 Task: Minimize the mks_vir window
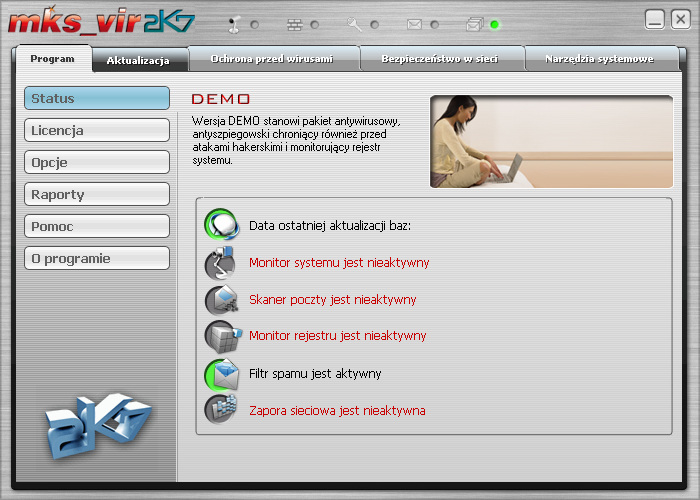pos(655,20)
